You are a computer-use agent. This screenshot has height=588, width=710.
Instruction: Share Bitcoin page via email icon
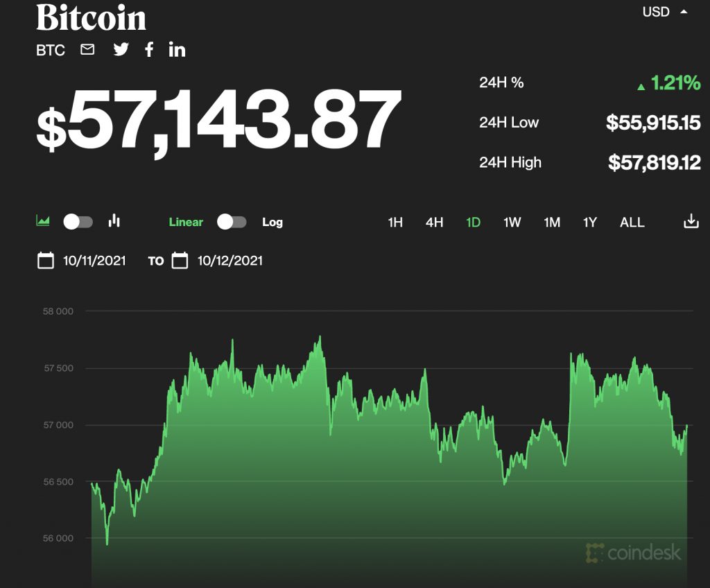87,50
